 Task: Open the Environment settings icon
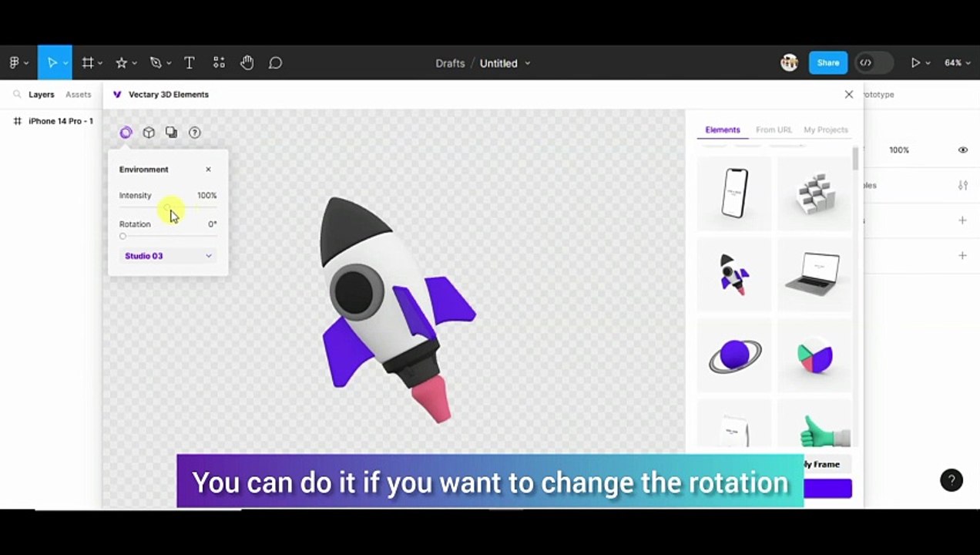tap(126, 133)
